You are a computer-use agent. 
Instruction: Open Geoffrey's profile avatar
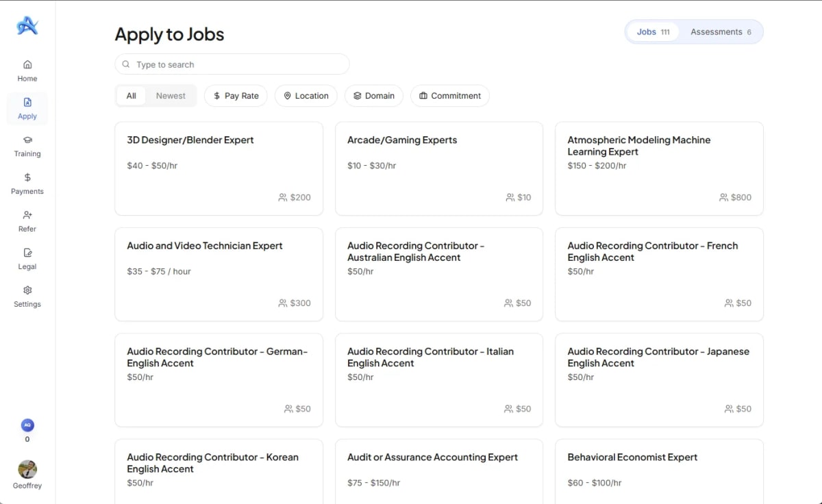tap(27, 469)
